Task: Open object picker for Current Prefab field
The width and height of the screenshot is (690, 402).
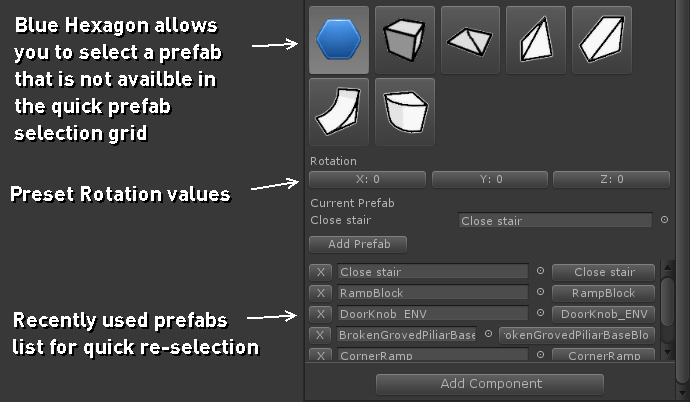Action: pos(664,220)
